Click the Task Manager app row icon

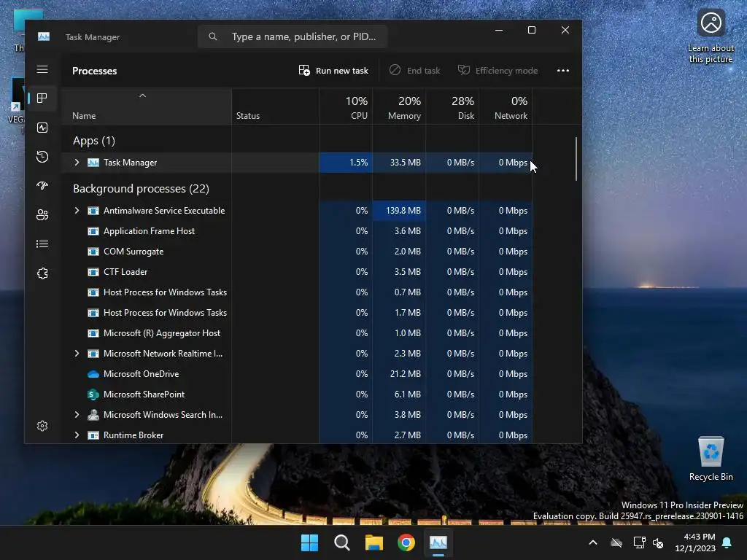tap(93, 163)
